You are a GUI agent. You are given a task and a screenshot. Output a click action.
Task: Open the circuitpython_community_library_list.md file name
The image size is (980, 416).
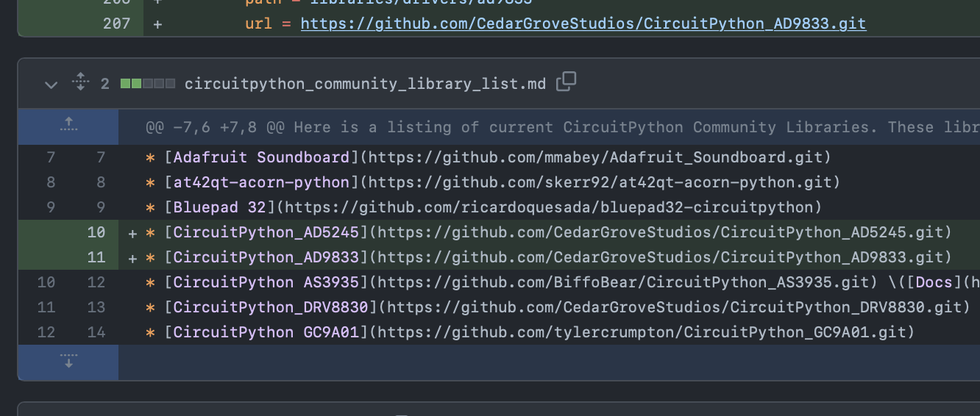click(x=365, y=84)
